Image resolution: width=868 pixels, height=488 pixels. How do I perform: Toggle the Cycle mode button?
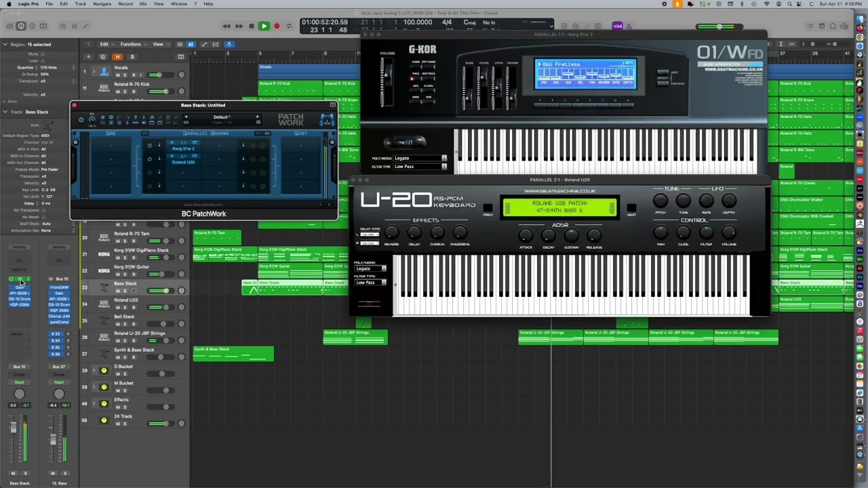click(289, 26)
